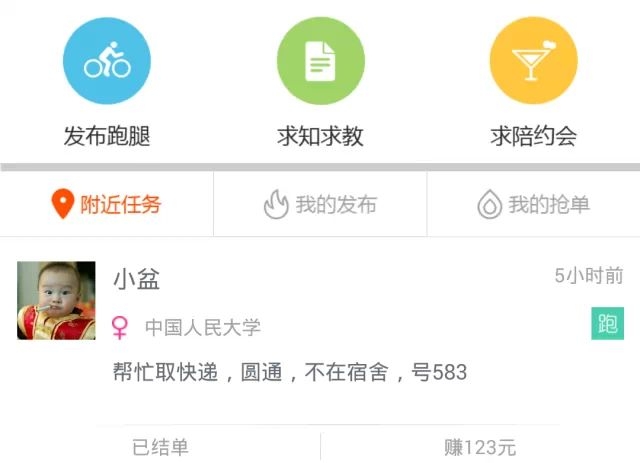Open the username 小盆 profile
Image resolution: width=640 pixels, height=463 pixels.
click(x=136, y=280)
